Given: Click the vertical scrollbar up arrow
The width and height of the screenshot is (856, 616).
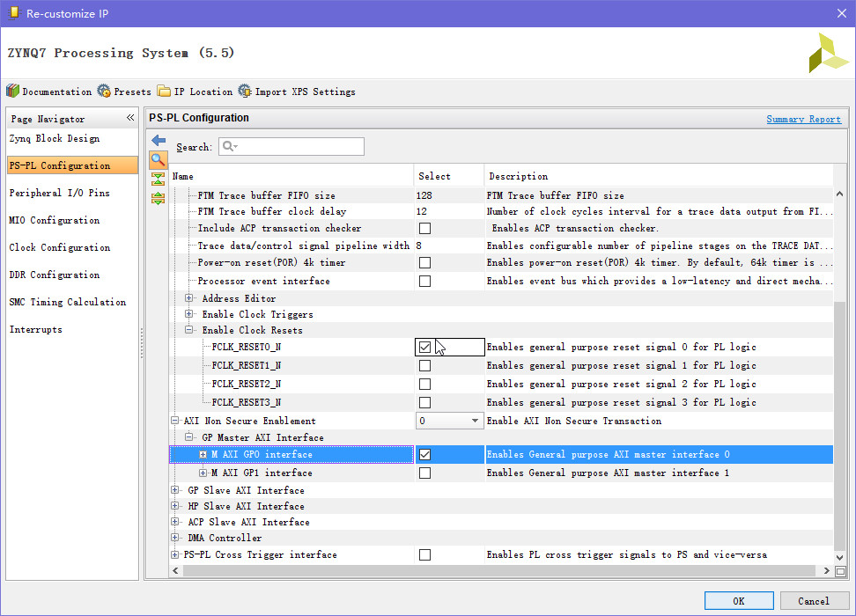Looking at the screenshot, I should (839, 194).
